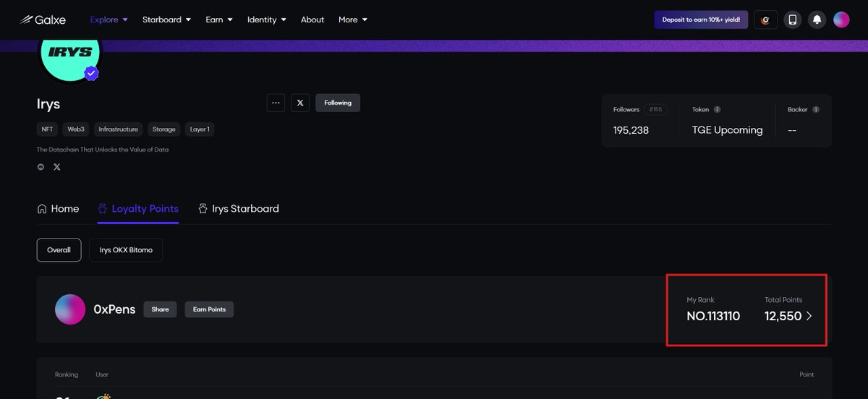Open the user profile avatar in header
This screenshot has width=868, height=399.
841,20
